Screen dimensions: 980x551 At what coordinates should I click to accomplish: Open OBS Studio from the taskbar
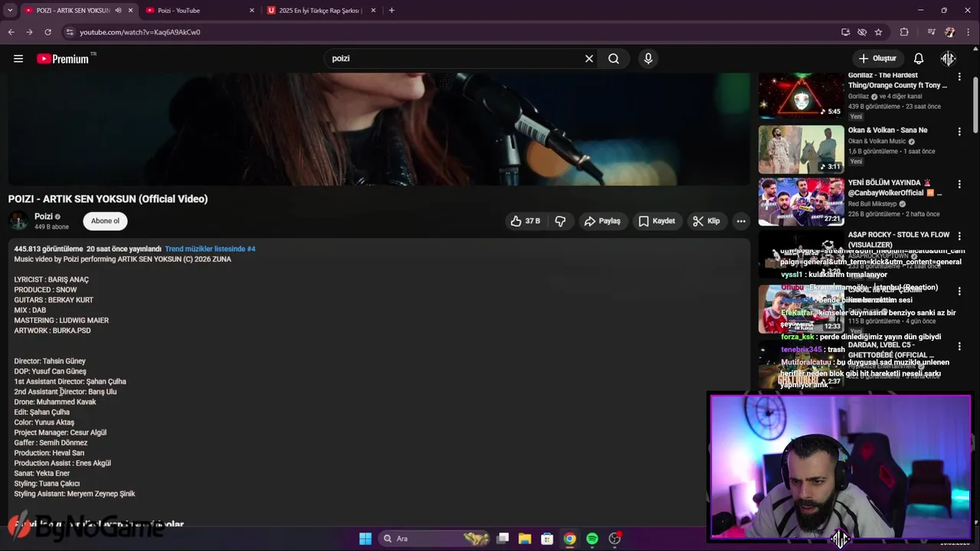(x=615, y=539)
